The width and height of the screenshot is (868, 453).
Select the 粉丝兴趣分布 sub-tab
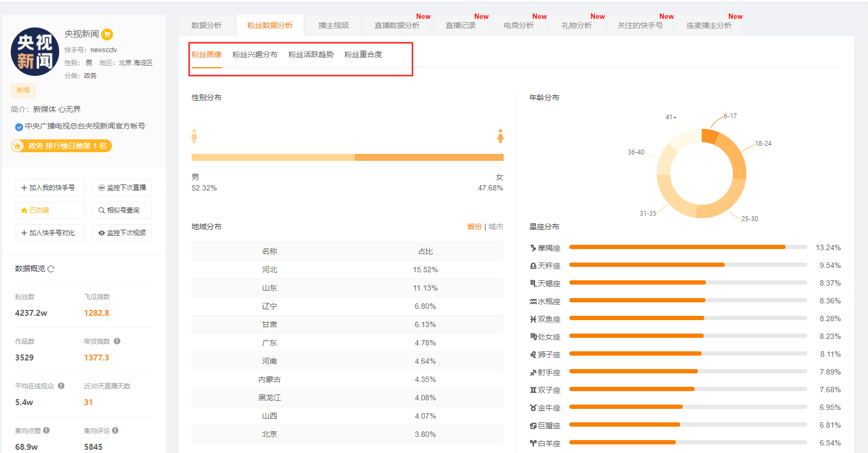pyautogui.click(x=255, y=54)
